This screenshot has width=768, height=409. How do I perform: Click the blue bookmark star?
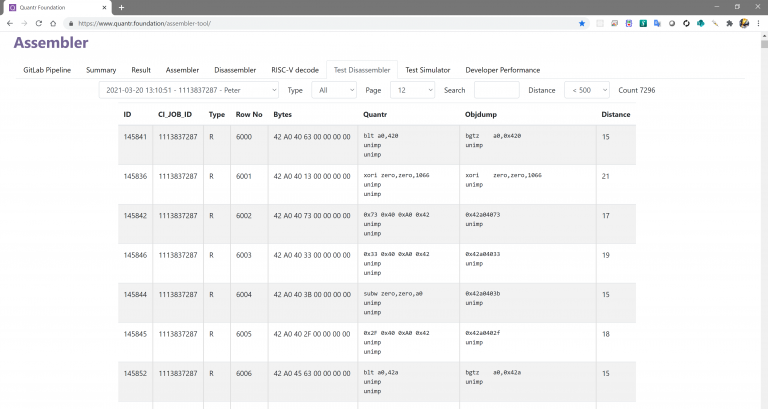tap(582, 23)
